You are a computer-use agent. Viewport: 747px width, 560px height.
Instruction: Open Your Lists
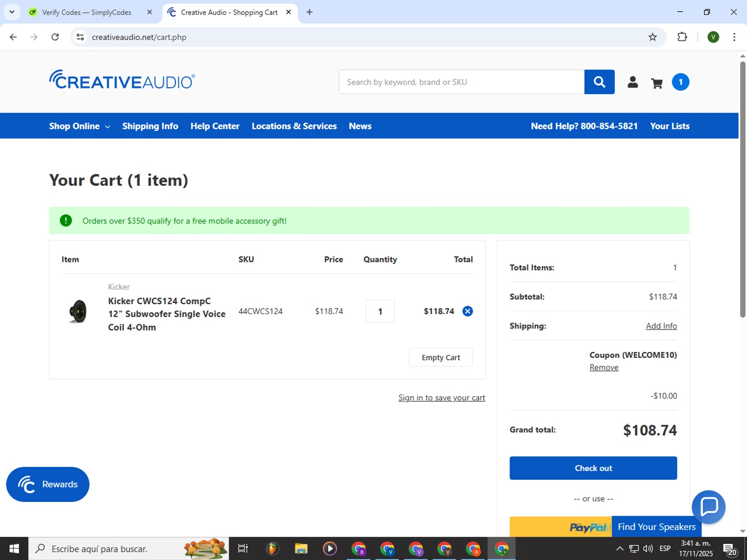(670, 126)
